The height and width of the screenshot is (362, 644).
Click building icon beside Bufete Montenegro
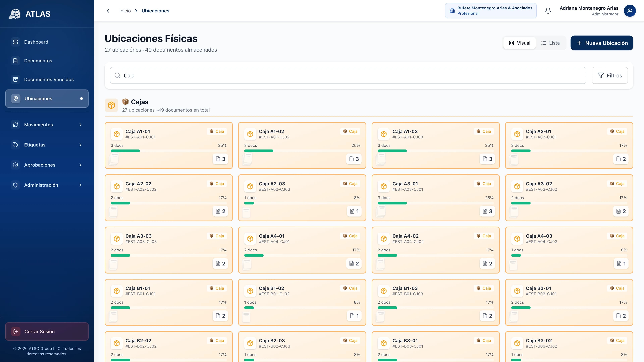click(x=452, y=11)
